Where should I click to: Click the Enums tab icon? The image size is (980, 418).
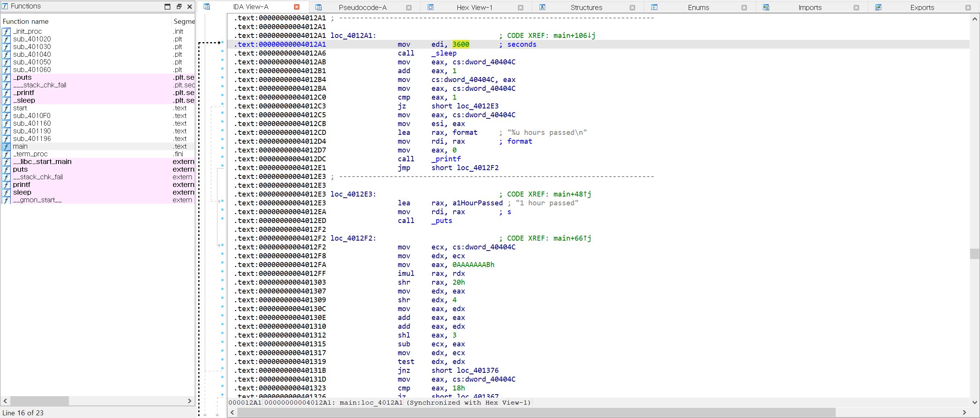pyautogui.click(x=654, y=7)
